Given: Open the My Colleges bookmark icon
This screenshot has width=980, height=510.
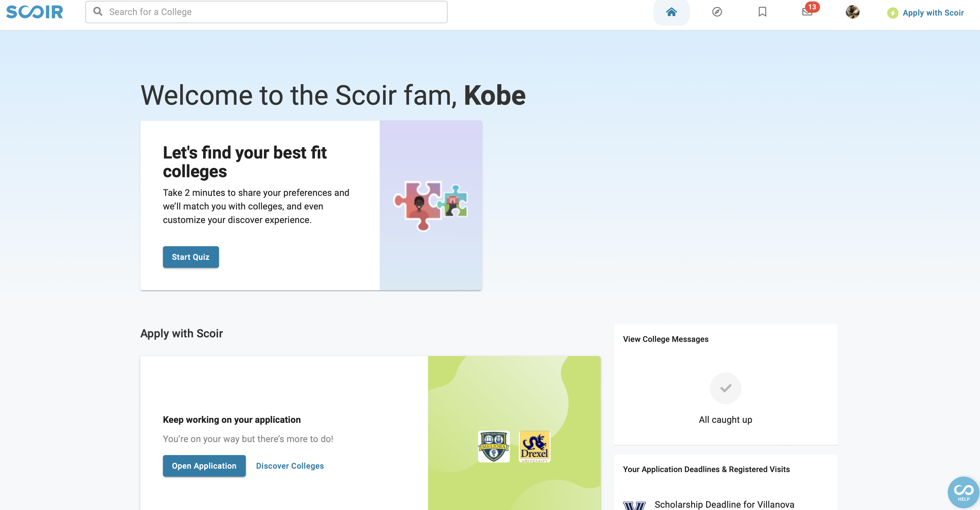Looking at the screenshot, I should [x=762, y=12].
